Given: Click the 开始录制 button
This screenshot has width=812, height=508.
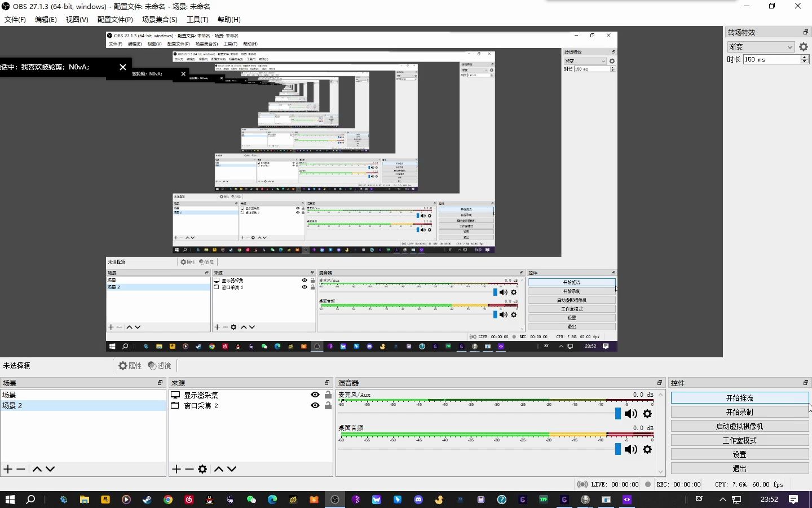Looking at the screenshot, I should tap(740, 412).
